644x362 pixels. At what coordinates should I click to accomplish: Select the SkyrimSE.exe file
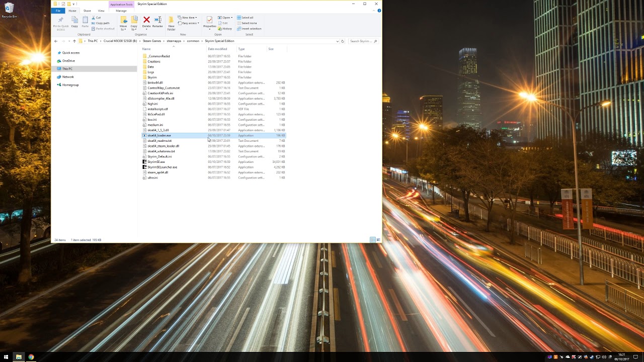pos(156,162)
